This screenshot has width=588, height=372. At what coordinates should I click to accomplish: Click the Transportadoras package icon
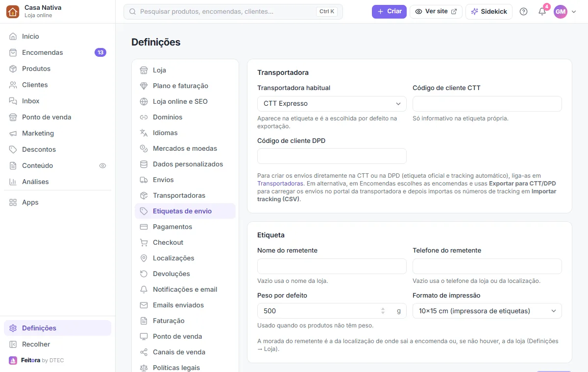(144, 195)
